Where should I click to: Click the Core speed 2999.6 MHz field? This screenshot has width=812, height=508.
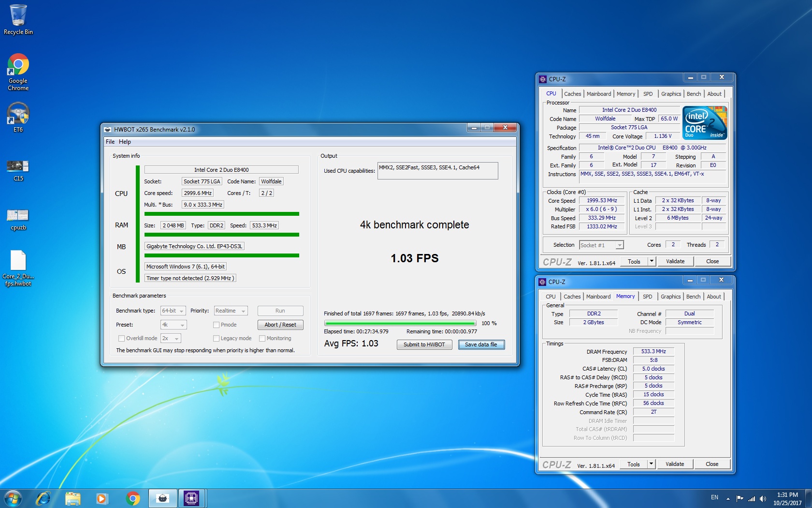[x=198, y=193]
